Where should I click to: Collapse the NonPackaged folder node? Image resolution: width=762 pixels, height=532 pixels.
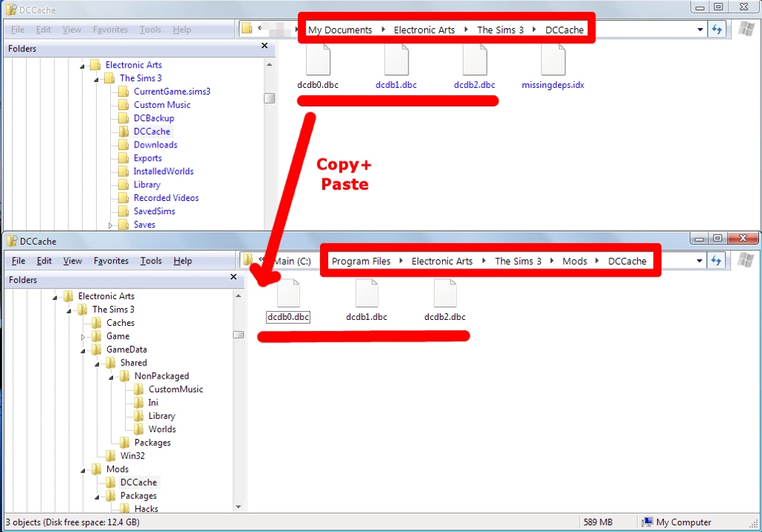[111, 377]
